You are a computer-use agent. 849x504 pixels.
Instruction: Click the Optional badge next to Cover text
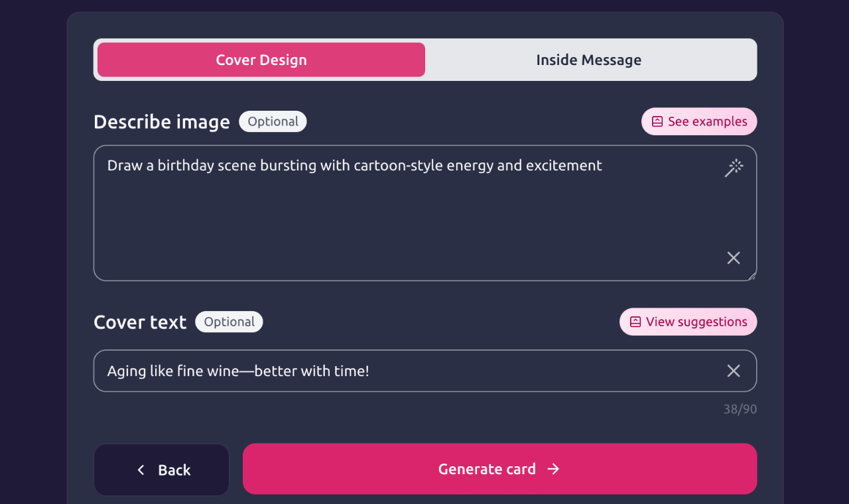[229, 321]
